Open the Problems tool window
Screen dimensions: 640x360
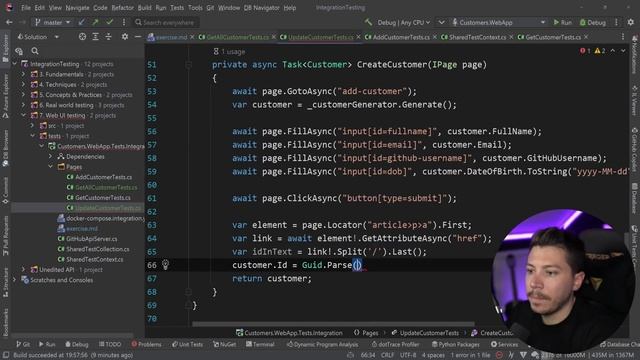[x=147, y=344]
